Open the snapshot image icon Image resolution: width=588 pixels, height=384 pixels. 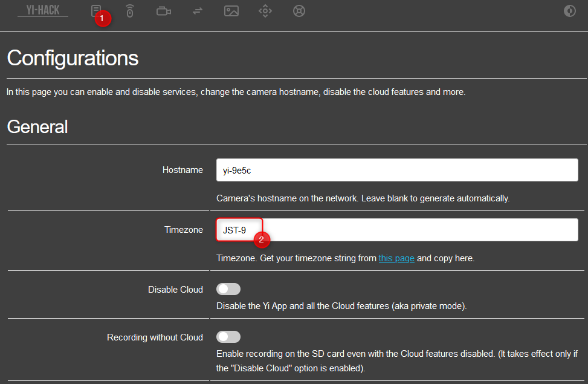pyautogui.click(x=231, y=11)
